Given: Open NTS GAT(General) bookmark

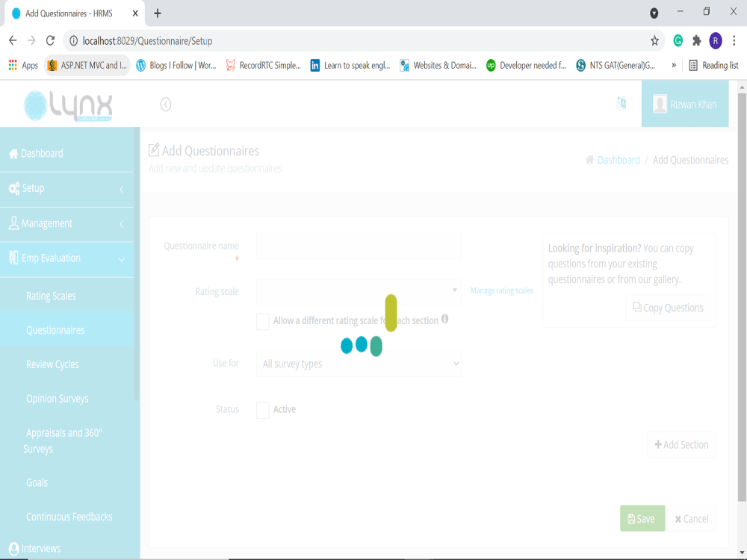Looking at the screenshot, I should pos(616,65).
